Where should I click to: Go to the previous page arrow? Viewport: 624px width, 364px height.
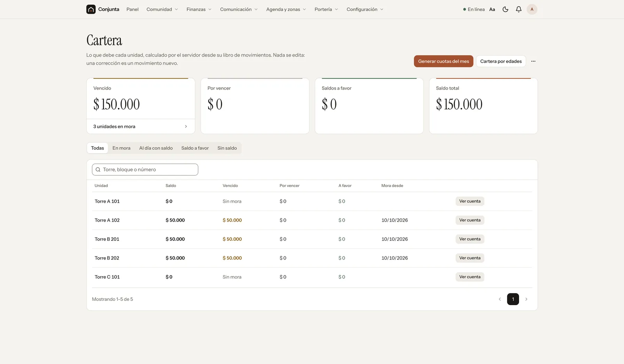pos(500,299)
